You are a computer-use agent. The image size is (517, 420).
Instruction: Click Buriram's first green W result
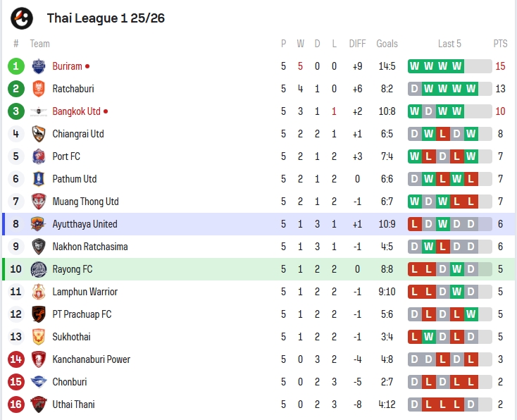tap(415, 66)
